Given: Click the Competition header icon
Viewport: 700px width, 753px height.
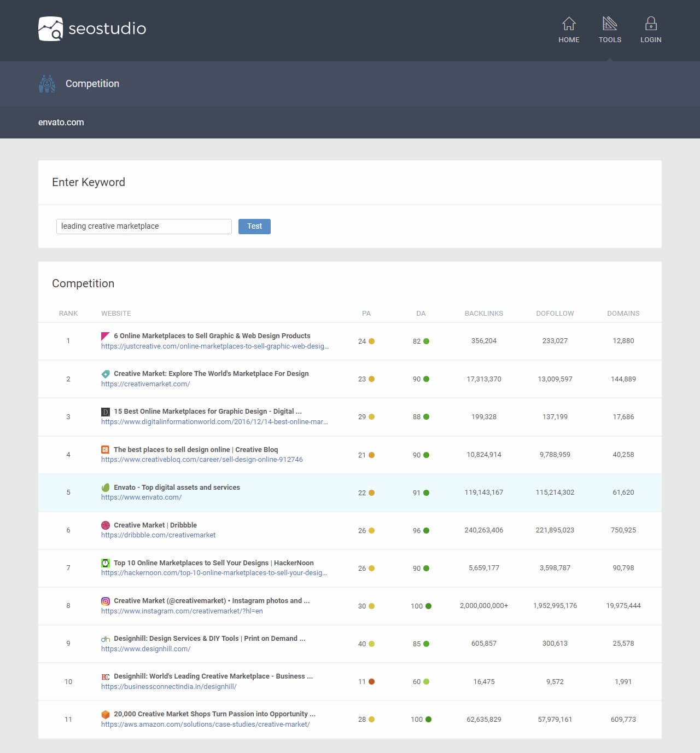Looking at the screenshot, I should 47,84.
